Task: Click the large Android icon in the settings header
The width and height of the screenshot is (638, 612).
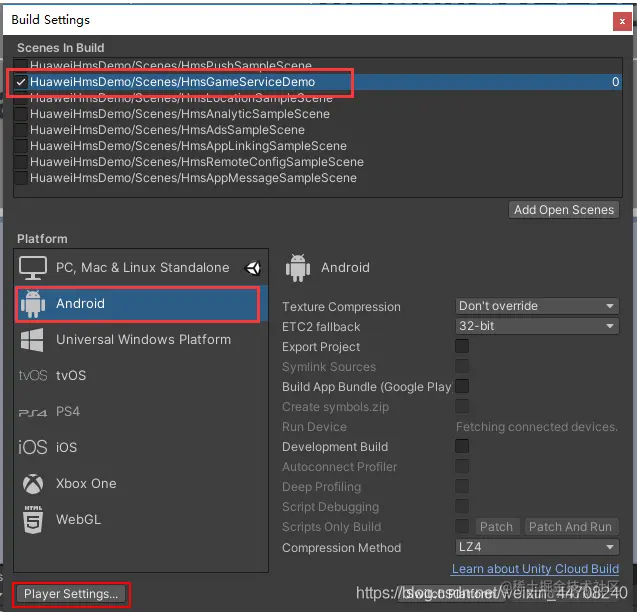Action: point(298,268)
